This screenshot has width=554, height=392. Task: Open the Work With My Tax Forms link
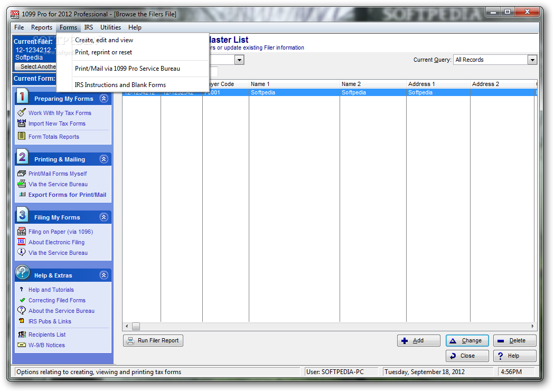(60, 113)
